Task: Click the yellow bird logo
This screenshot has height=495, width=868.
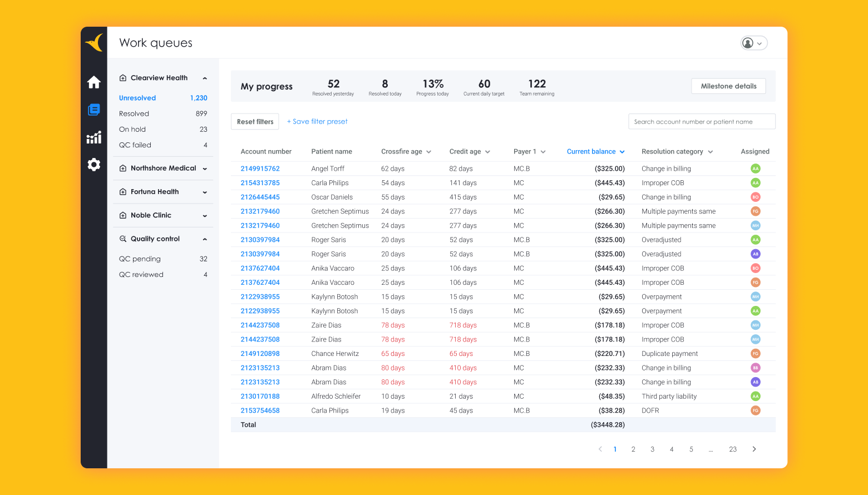Action: (x=94, y=42)
